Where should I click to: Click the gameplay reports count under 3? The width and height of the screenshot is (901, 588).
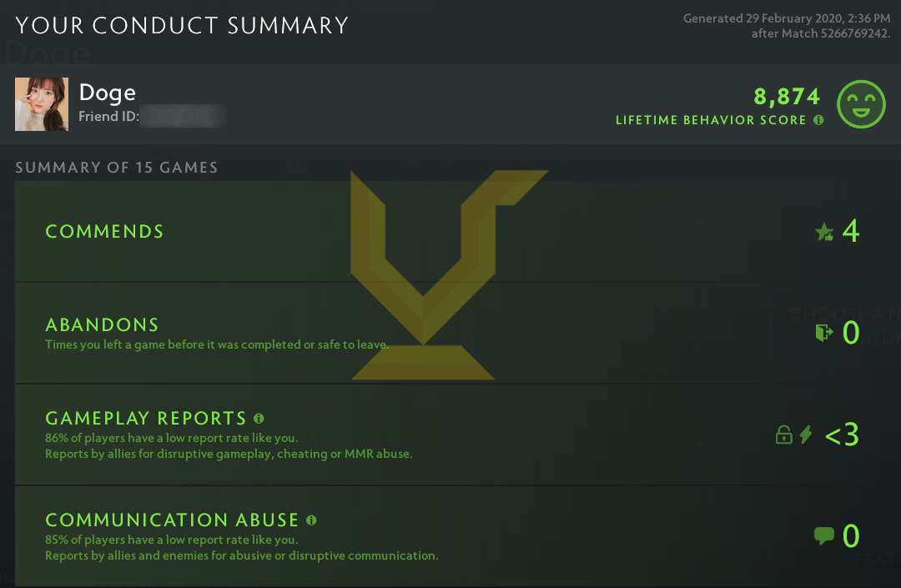tap(842, 435)
